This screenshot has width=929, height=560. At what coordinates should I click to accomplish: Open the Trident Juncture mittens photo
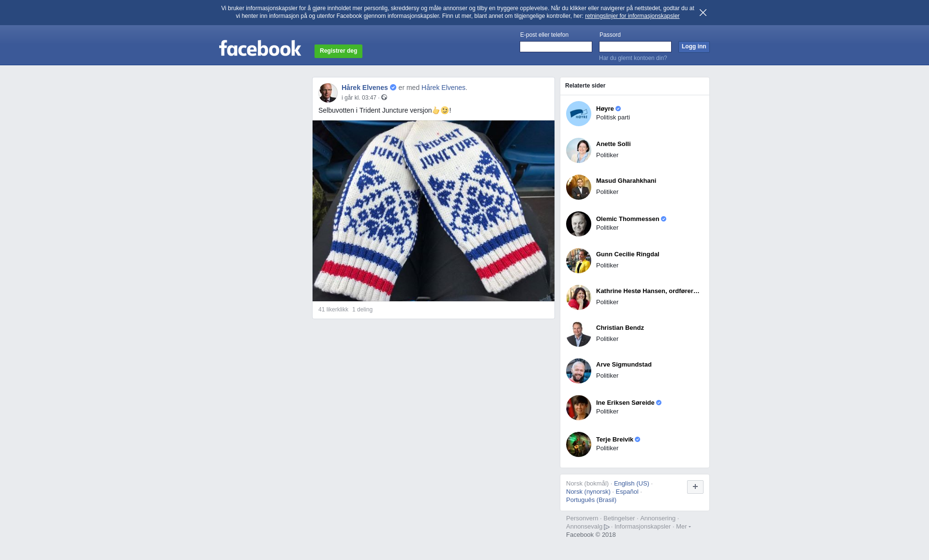point(434,211)
